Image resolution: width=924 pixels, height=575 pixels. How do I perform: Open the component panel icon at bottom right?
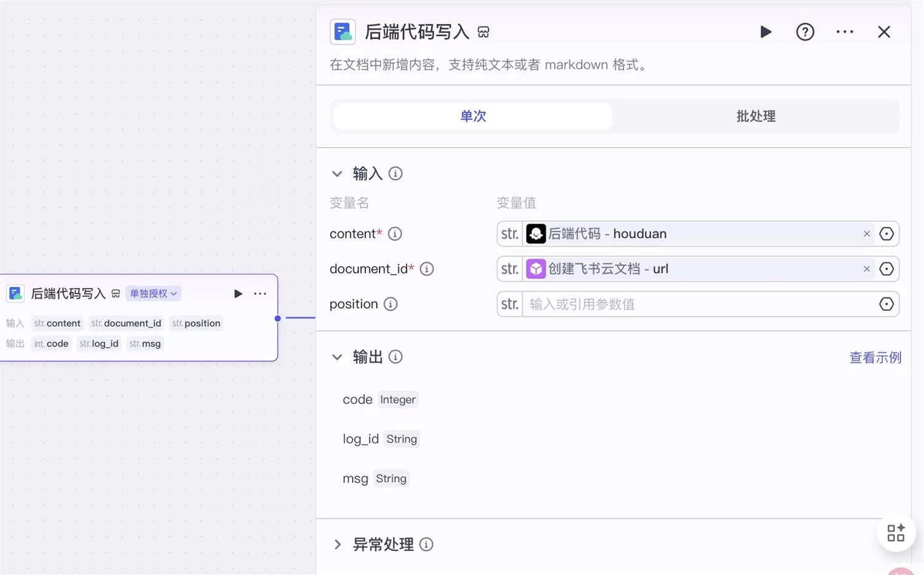896,532
